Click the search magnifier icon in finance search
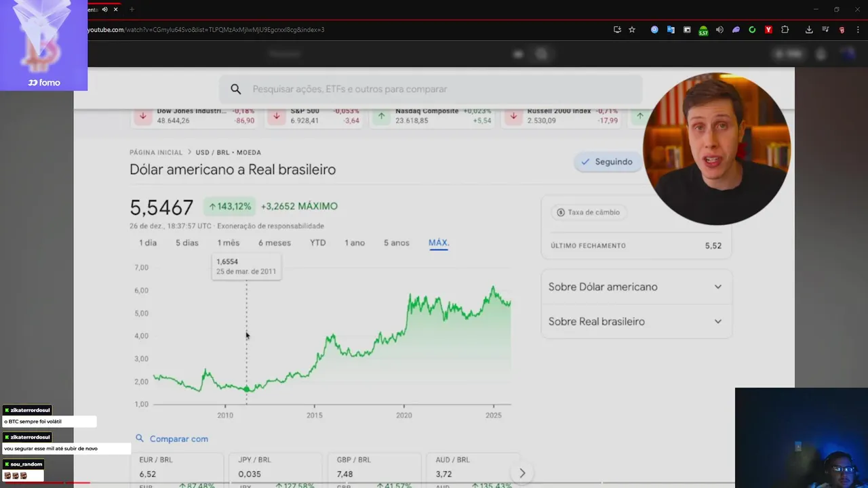The height and width of the screenshot is (488, 868). (x=235, y=89)
